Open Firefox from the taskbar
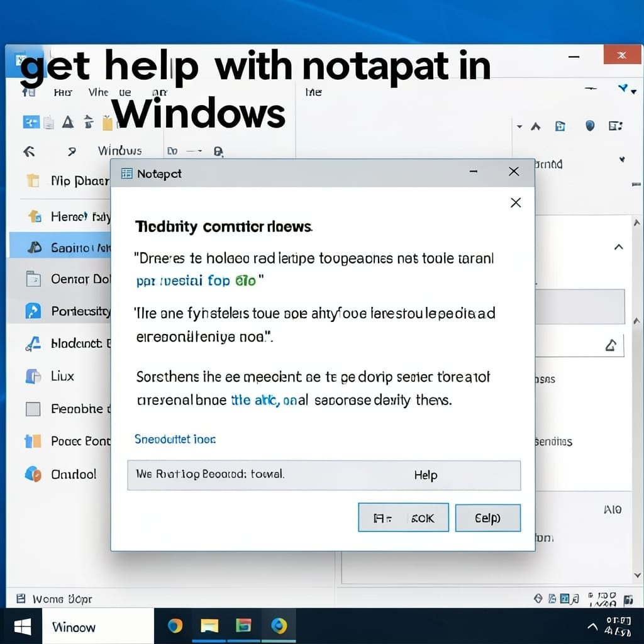Screen dimensions: 644x644 175,626
